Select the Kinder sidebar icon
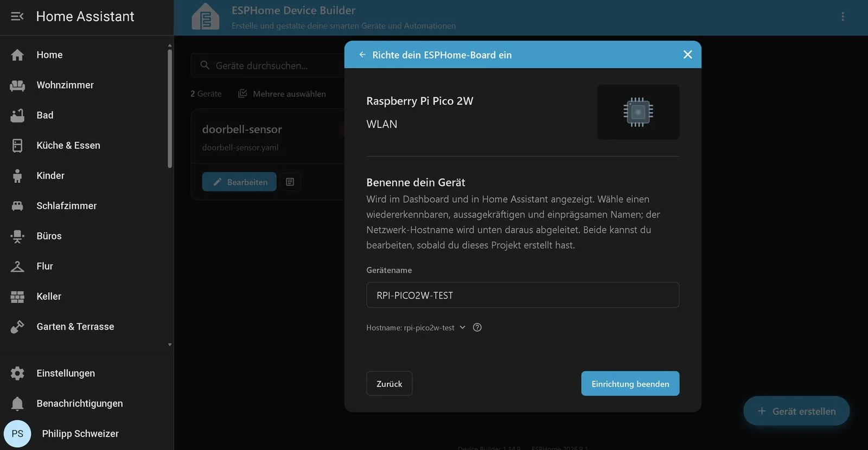 (x=17, y=176)
